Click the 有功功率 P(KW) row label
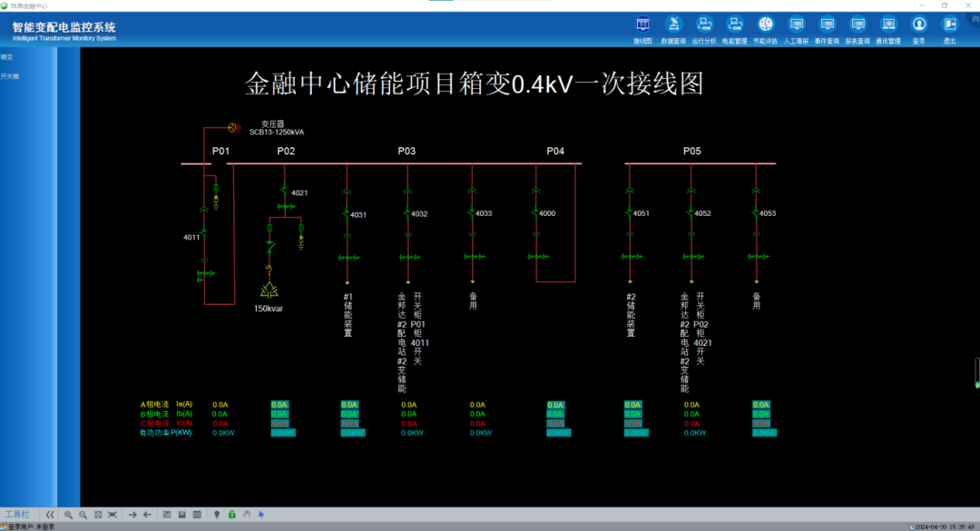 tap(166, 433)
